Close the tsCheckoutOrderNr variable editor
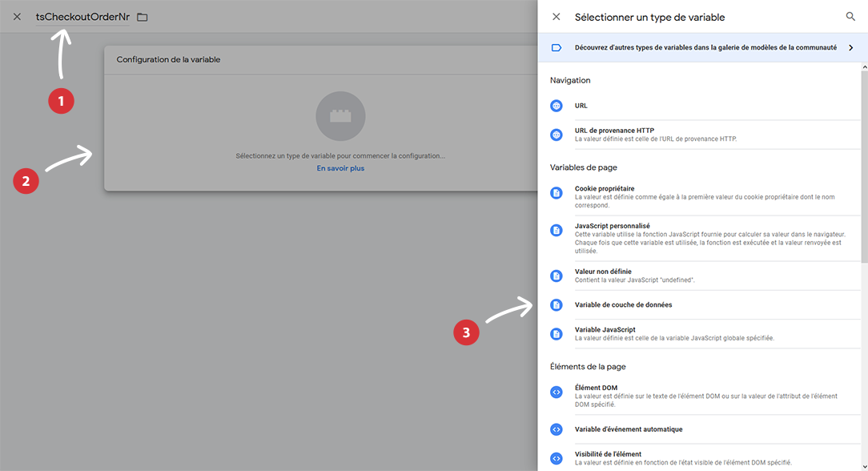 17,17
